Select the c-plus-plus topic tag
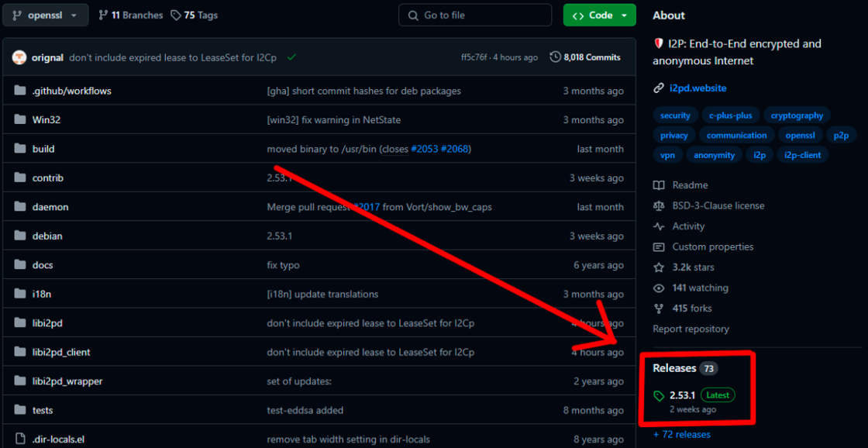 pyautogui.click(x=731, y=115)
